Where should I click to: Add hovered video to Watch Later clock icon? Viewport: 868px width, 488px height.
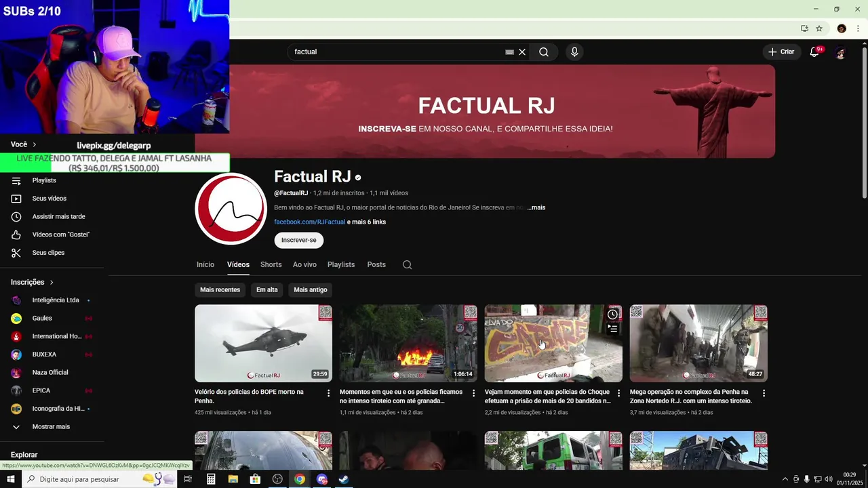click(x=612, y=314)
